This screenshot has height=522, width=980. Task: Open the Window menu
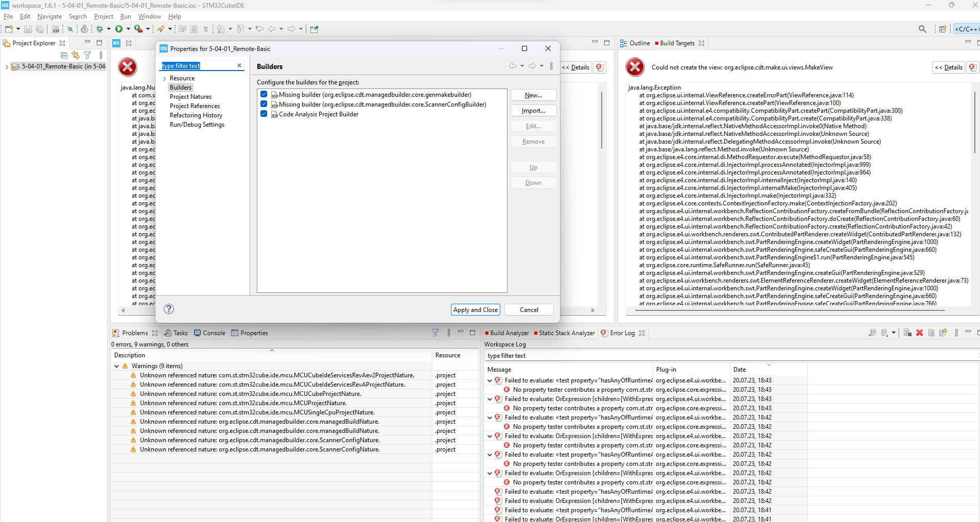149,16
